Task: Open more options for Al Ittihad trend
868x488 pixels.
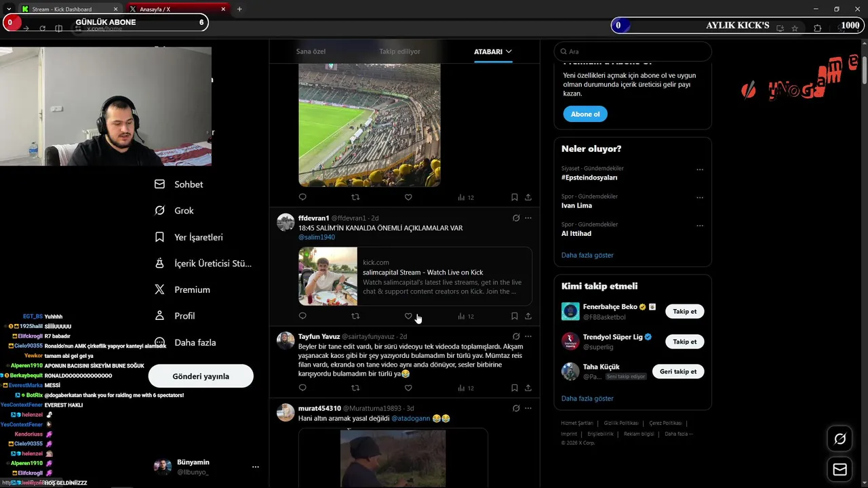Action: tap(700, 226)
